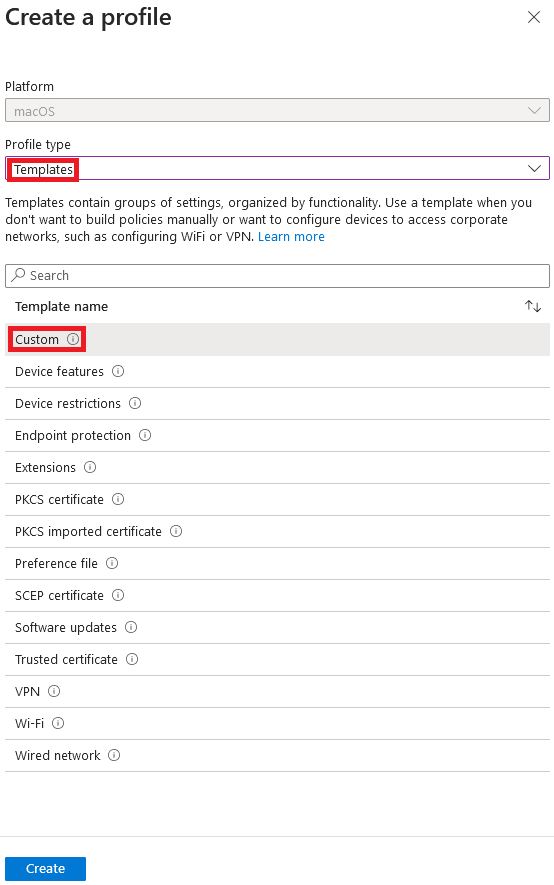Screen dimensions: 554x885
Task: Sort templates using the sort arrows icon
Action: tap(533, 306)
